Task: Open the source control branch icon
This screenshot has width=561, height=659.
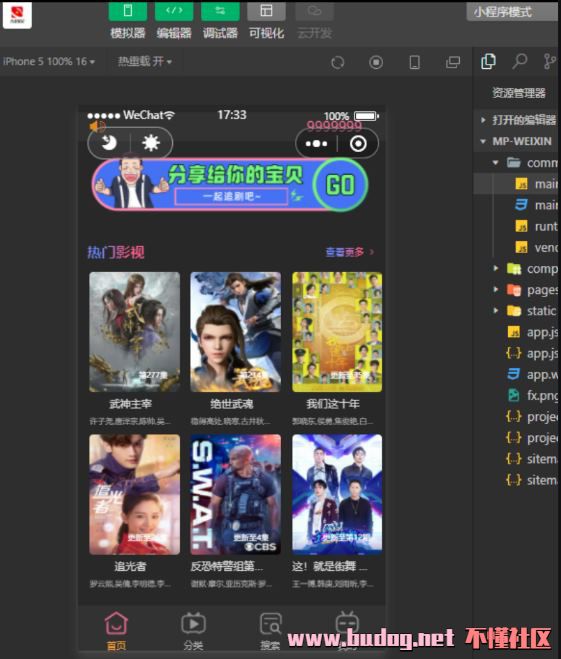Action: 549,61
